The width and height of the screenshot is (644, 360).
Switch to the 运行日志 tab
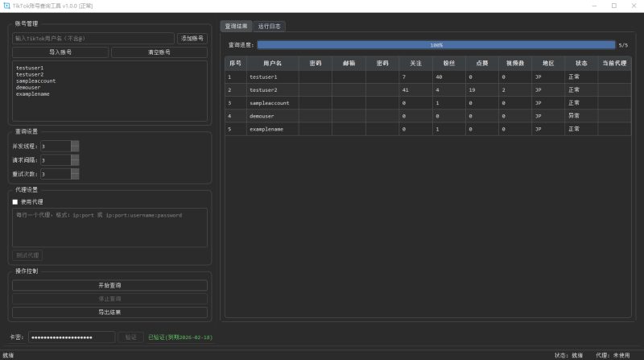click(x=270, y=26)
